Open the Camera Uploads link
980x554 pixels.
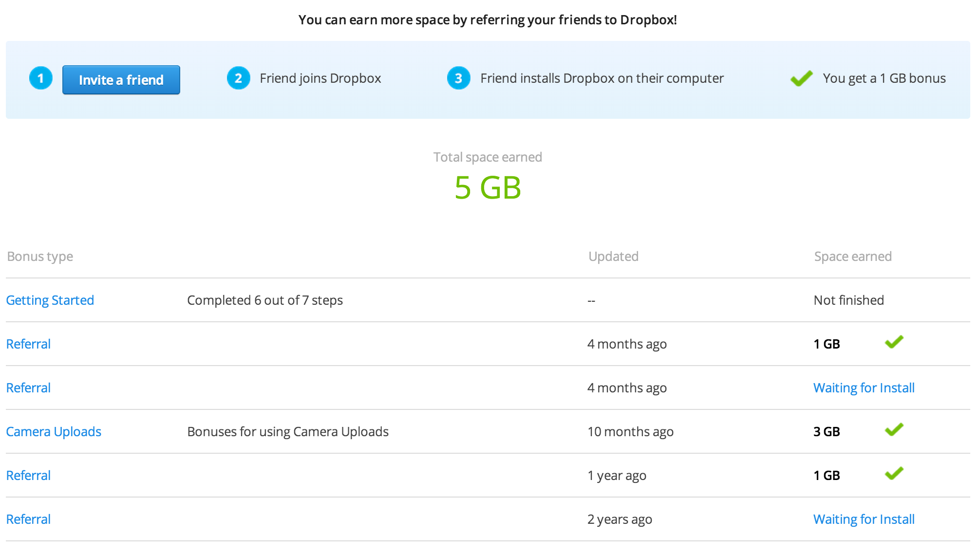coord(54,432)
